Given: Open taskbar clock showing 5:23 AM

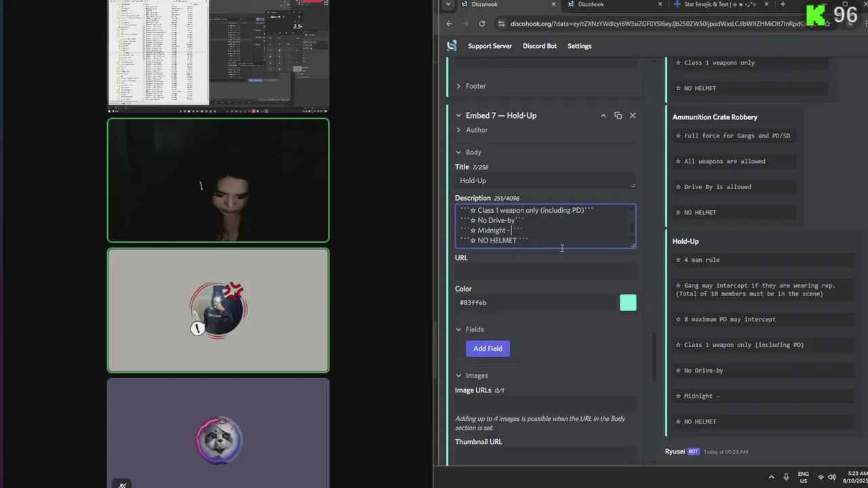Looking at the screenshot, I should click(x=855, y=477).
